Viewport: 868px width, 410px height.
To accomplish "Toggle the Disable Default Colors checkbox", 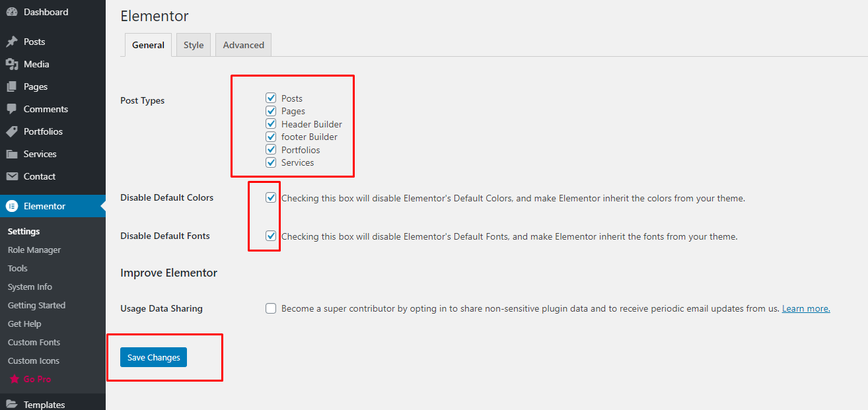I will click(x=271, y=197).
